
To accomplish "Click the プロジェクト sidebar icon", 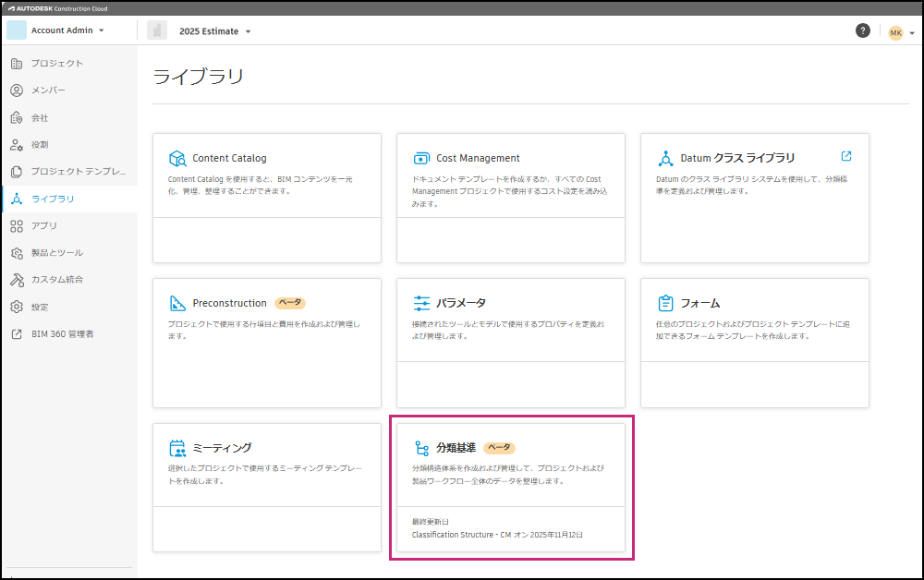I will pyautogui.click(x=17, y=64).
